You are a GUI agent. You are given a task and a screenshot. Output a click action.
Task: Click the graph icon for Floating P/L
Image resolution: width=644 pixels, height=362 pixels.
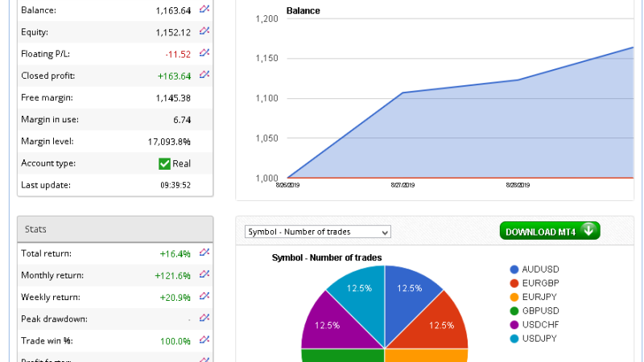point(204,53)
